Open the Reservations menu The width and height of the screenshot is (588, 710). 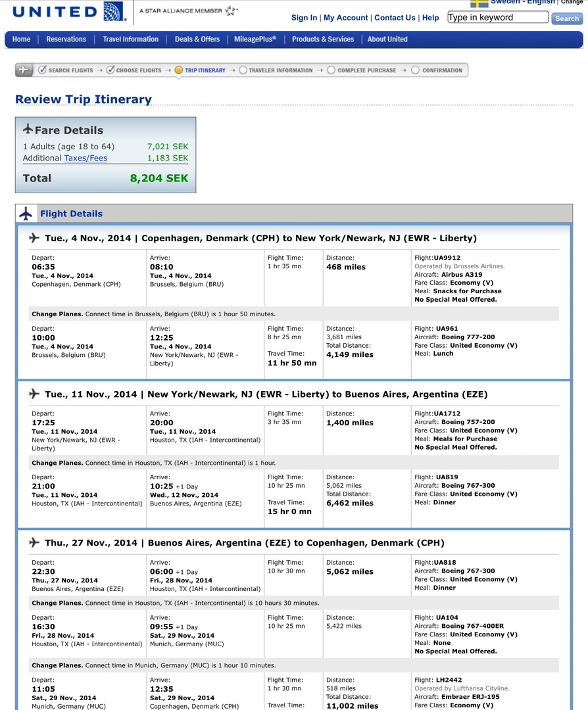[x=66, y=39]
